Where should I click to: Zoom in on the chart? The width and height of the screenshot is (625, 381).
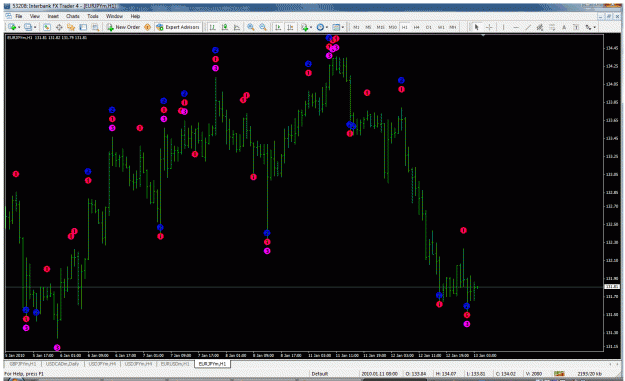251,27
